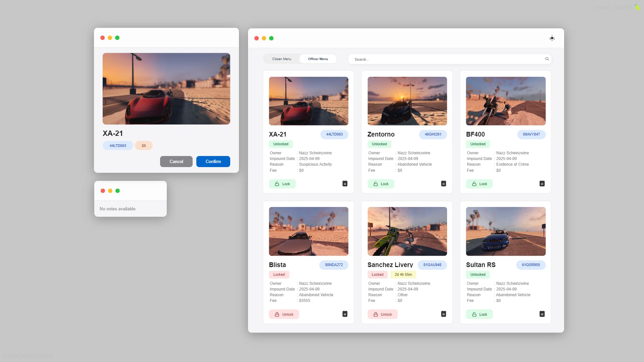Click the Unlocked status on BF400 card
Screen dimensions: 644x362
478,144
